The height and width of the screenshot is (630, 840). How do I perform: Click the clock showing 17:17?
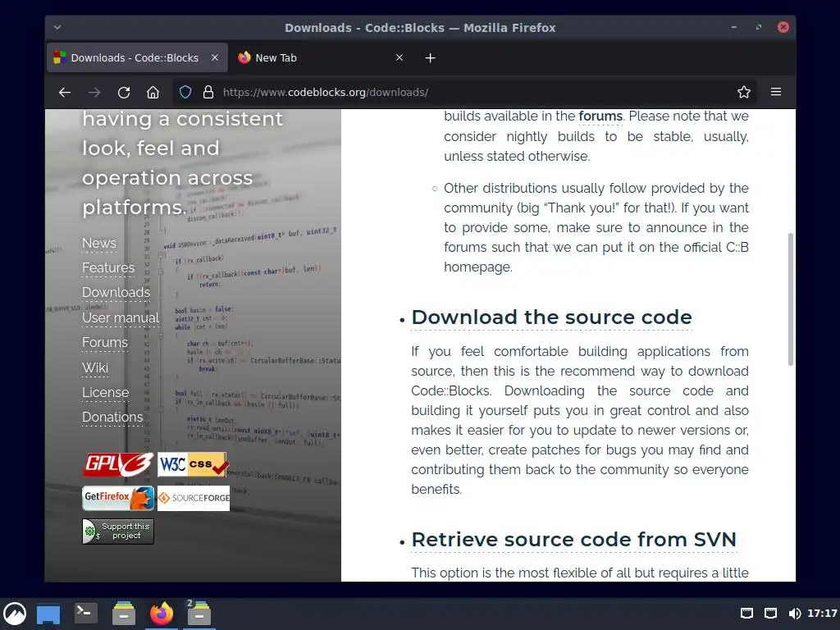point(822,614)
